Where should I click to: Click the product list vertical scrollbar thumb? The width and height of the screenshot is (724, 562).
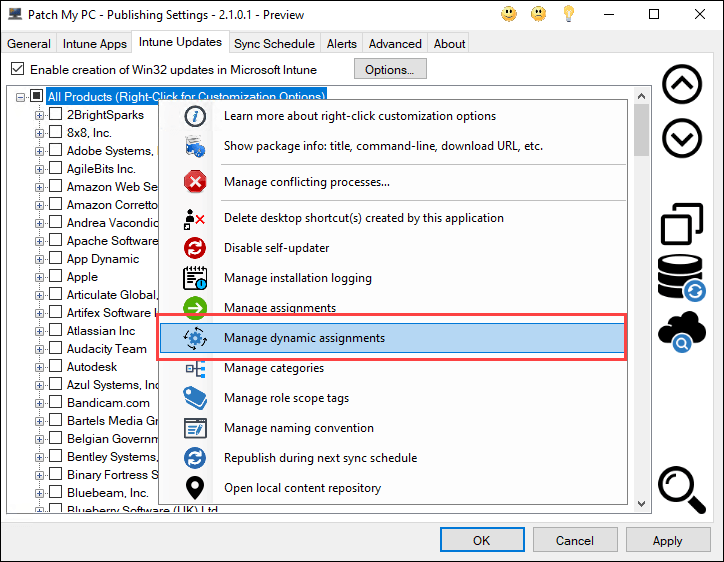pos(641,130)
